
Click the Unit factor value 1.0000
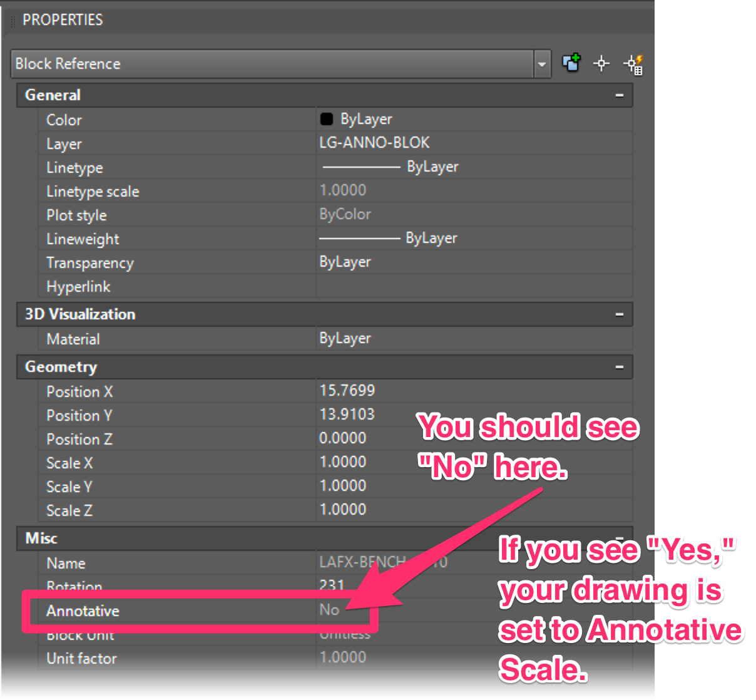click(343, 657)
